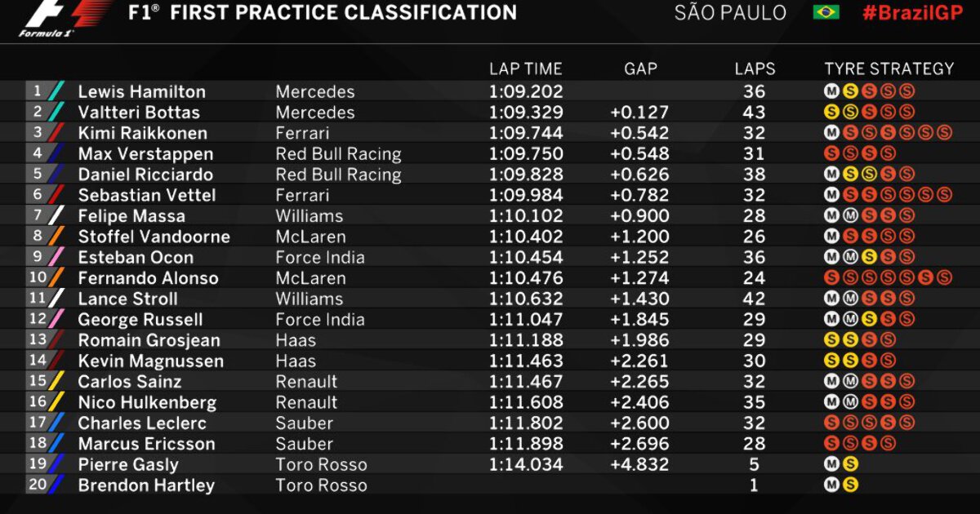Image resolution: width=980 pixels, height=514 pixels.
Task: Click the position 20 badge
Action: tap(37, 485)
